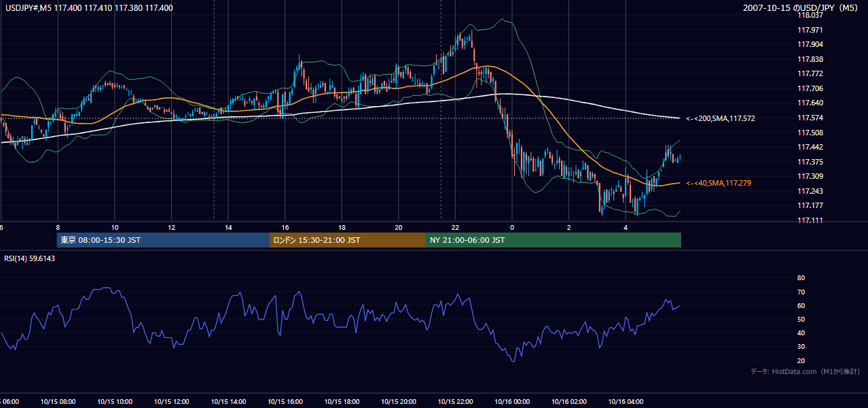868x408 pixels.
Task: Click the time label 10/15 08:00
Action: pyautogui.click(x=58, y=401)
